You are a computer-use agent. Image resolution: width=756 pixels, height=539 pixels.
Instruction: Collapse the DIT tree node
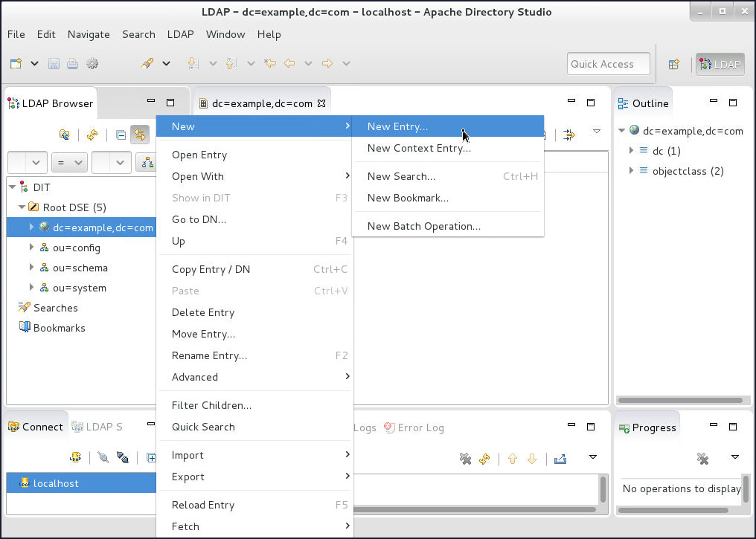point(13,187)
